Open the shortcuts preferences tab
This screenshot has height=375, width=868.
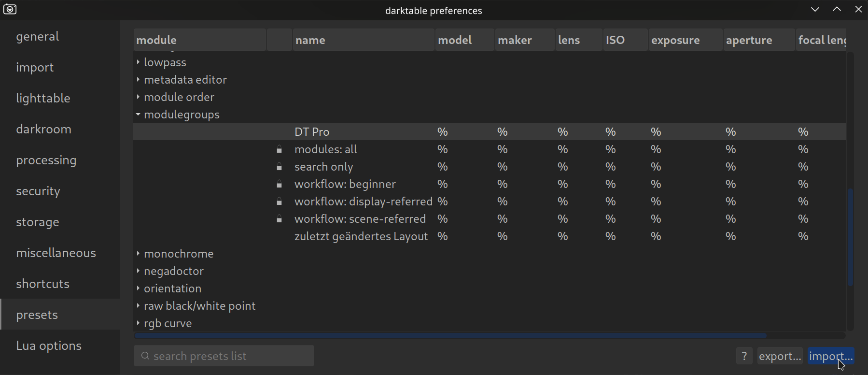[43, 284]
